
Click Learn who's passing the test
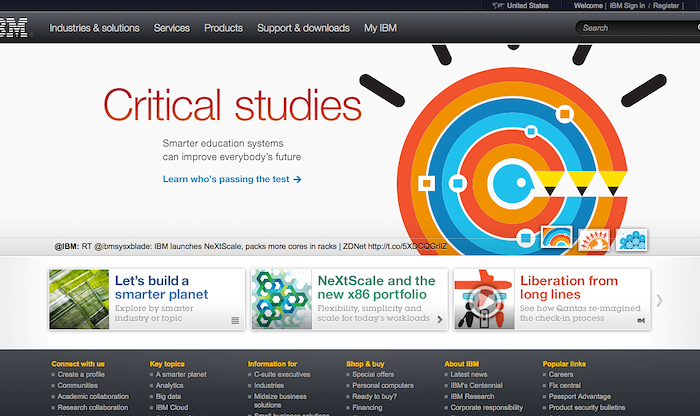tap(232, 179)
